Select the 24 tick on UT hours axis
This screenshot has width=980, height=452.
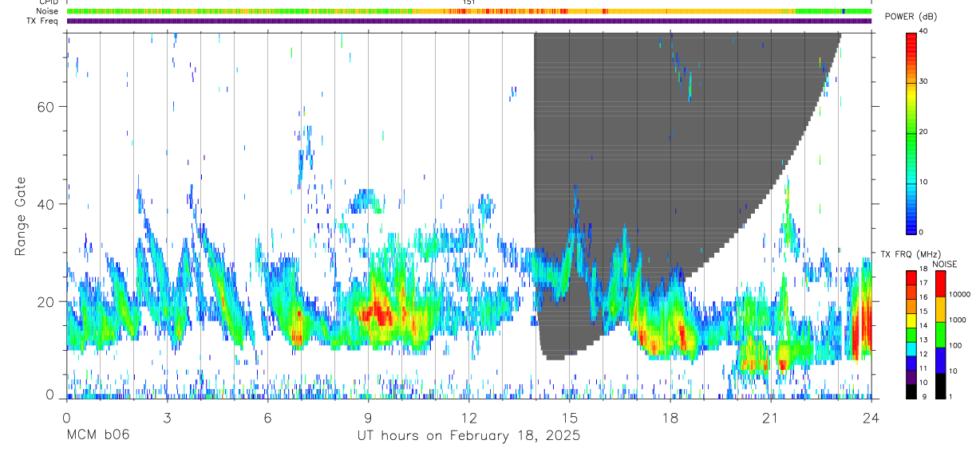(x=871, y=417)
